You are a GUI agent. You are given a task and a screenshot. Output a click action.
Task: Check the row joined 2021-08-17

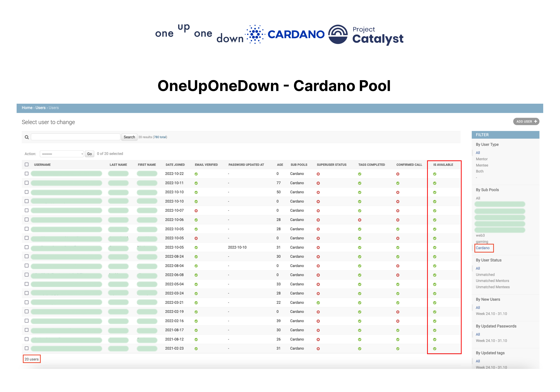pos(27,330)
